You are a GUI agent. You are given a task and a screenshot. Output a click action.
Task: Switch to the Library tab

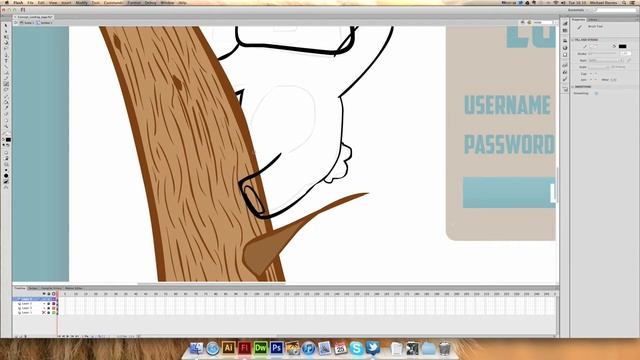[x=593, y=20]
